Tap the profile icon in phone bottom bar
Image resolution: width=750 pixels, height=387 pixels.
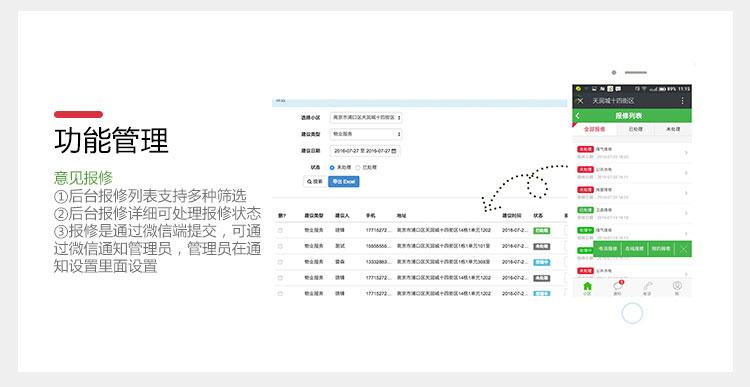[677, 286]
